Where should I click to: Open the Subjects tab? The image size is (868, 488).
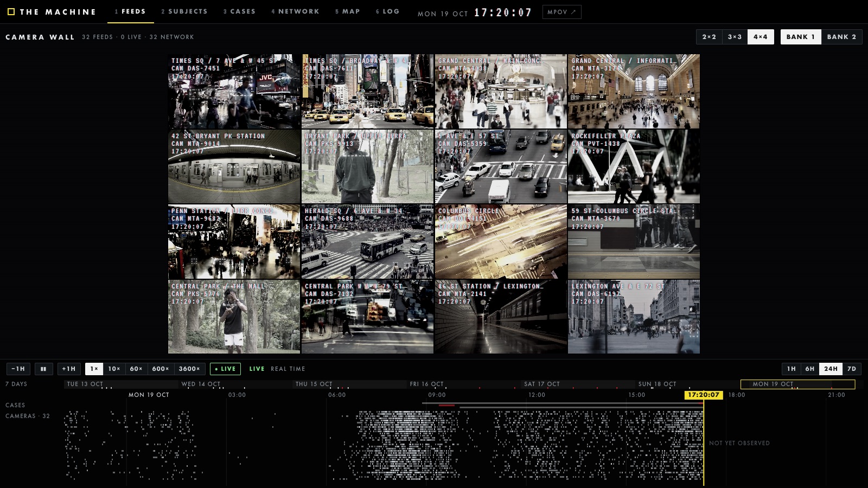pyautogui.click(x=184, y=11)
